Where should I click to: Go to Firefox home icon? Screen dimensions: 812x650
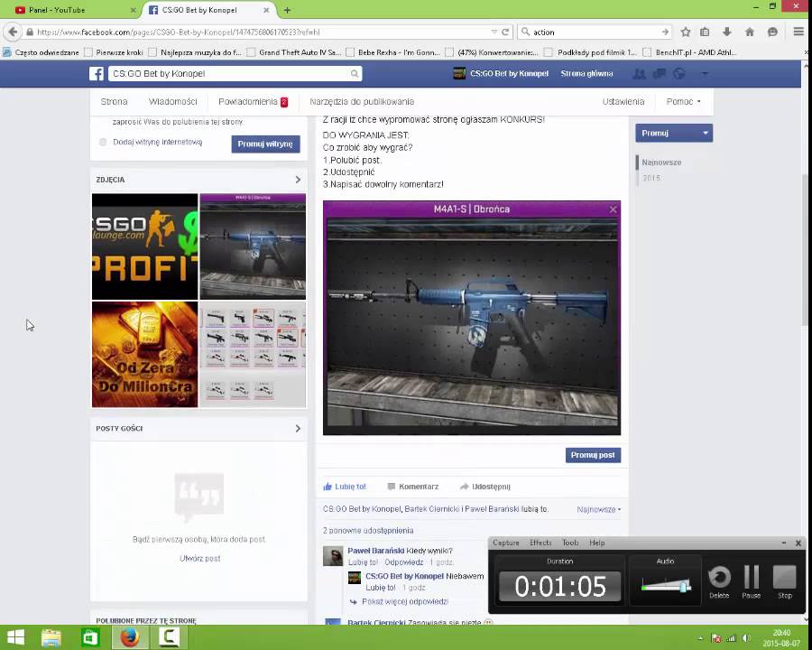click(x=750, y=32)
